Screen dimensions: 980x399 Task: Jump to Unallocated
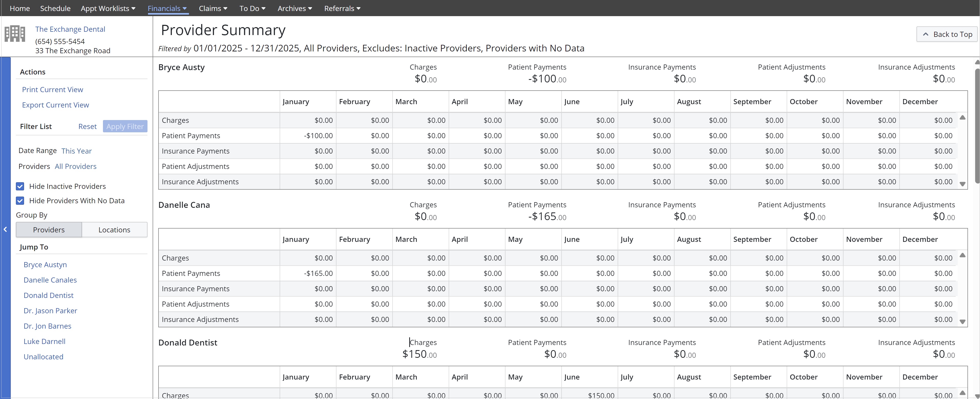click(43, 357)
